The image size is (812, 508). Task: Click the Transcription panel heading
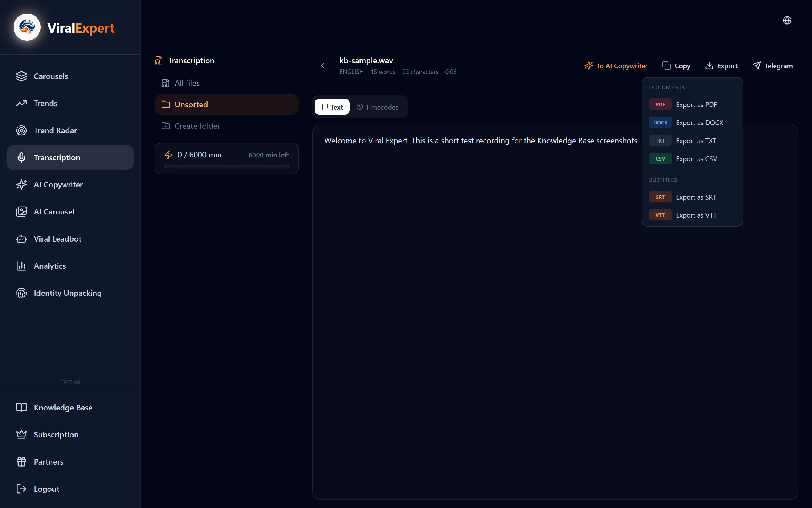click(x=191, y=60)
